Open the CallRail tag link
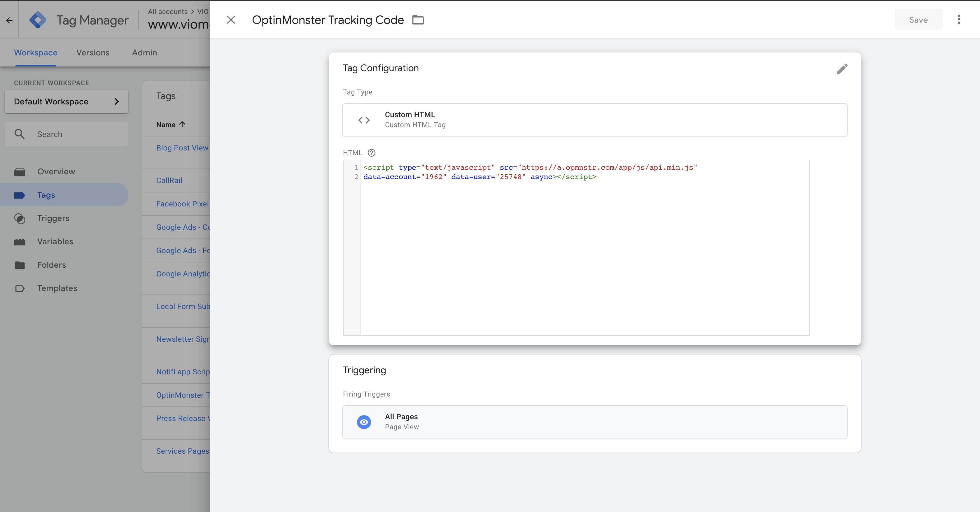Image resolution: width=980 pixels, height=512 pixels. (x=169, y=180)
